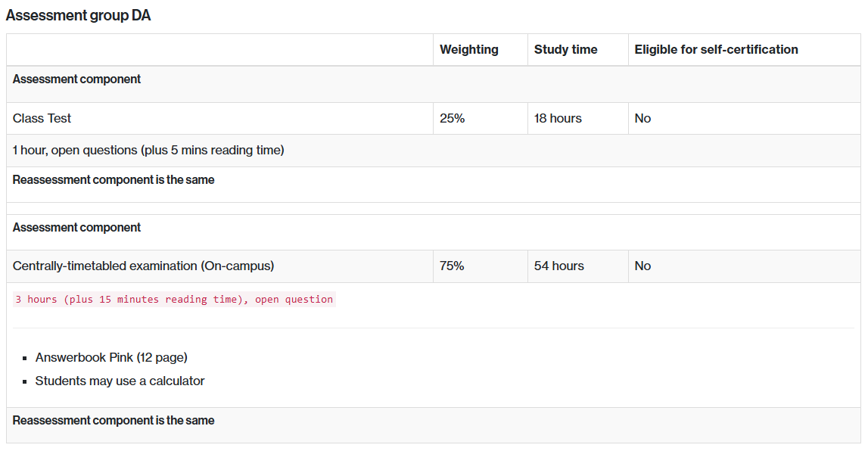Click the Class Test row label
Viewport: 868px width, 451px height.
coord(42,119)
